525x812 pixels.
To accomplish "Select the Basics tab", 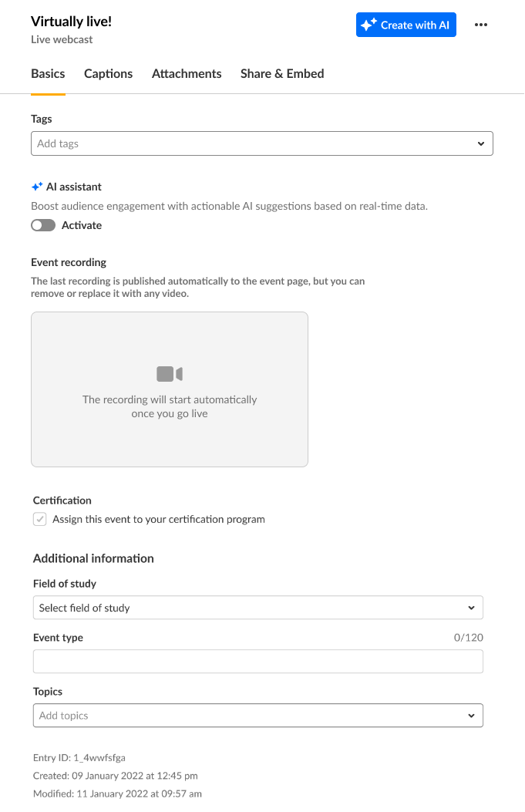I will [x=48, y=74].
